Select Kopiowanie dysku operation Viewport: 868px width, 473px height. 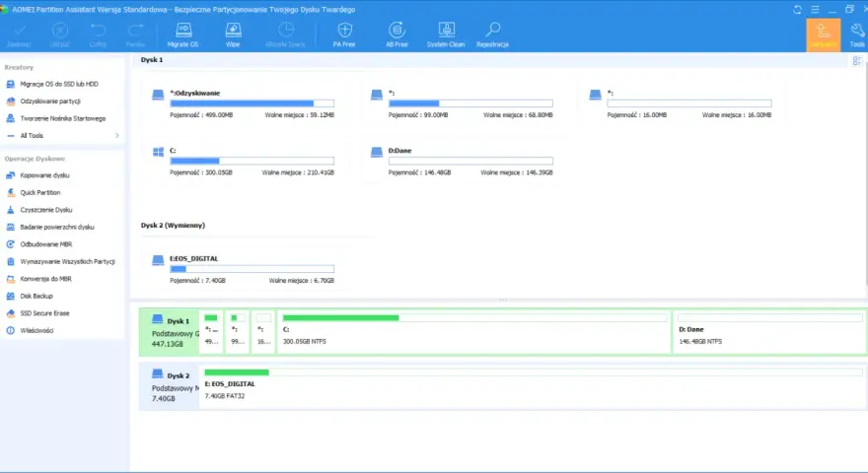point(44,175)
